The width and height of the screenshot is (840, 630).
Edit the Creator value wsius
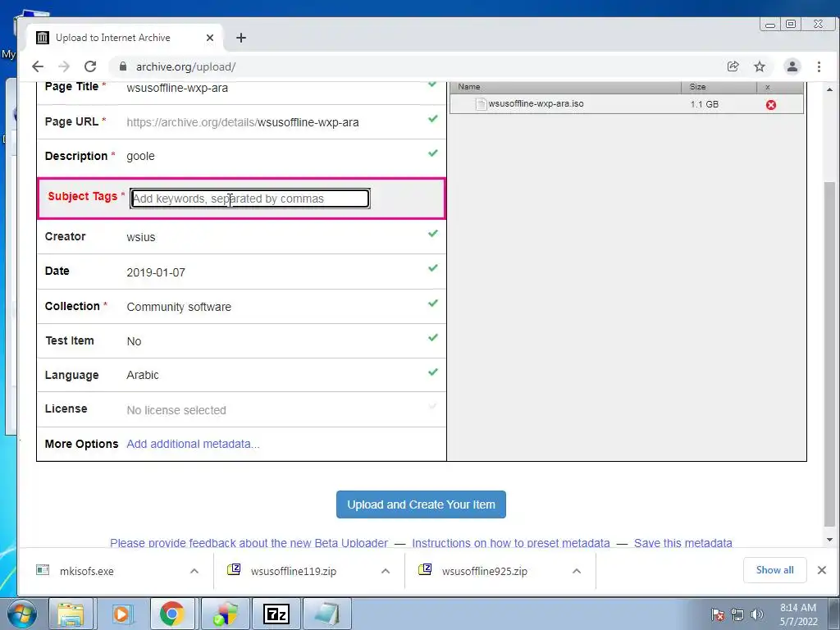pos(141,237)
